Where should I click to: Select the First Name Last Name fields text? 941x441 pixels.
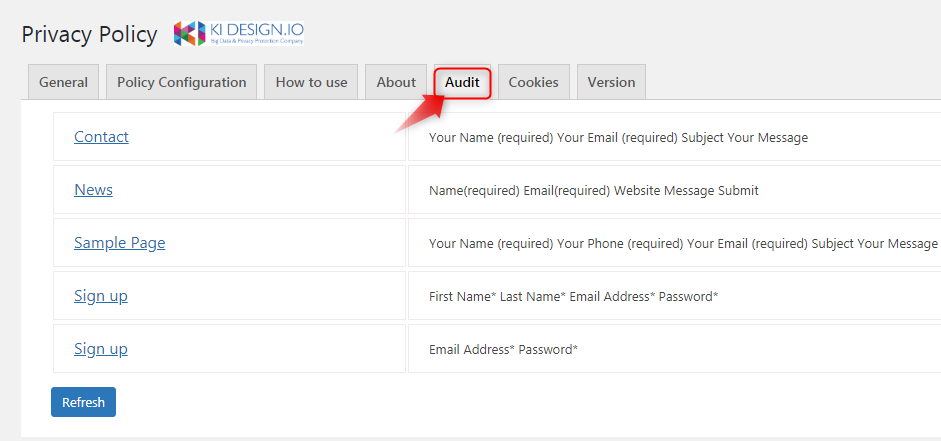[x=574, y=296]
